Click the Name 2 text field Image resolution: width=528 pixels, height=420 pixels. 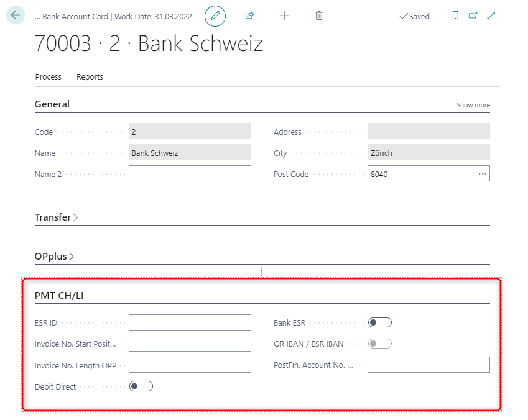click(x=190, y=174)
